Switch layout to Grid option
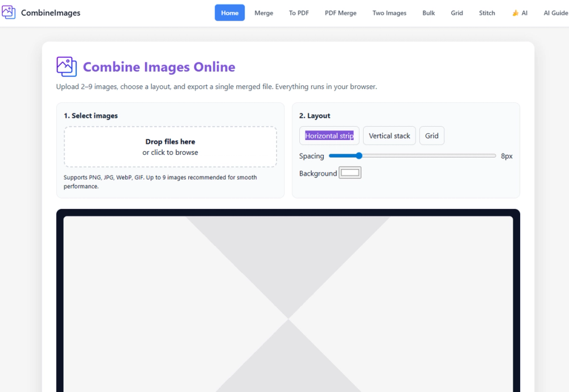Image resolution: width=569 pixels, height=392 pixels. 432,136
